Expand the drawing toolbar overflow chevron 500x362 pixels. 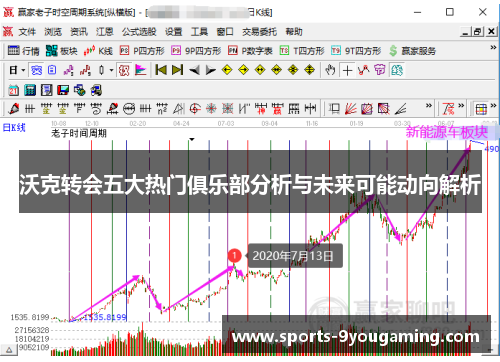(429, 106)
